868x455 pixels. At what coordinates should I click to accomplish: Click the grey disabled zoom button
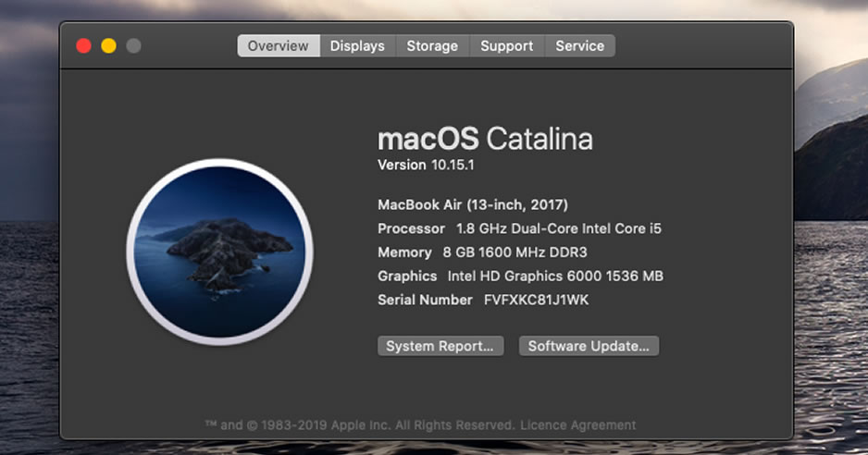click(x=133, y=46)
